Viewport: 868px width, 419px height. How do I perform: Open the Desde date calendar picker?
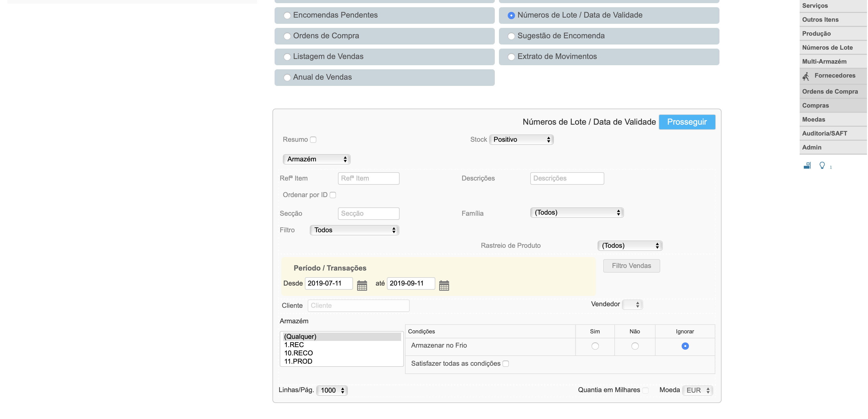tap(362, 285)
